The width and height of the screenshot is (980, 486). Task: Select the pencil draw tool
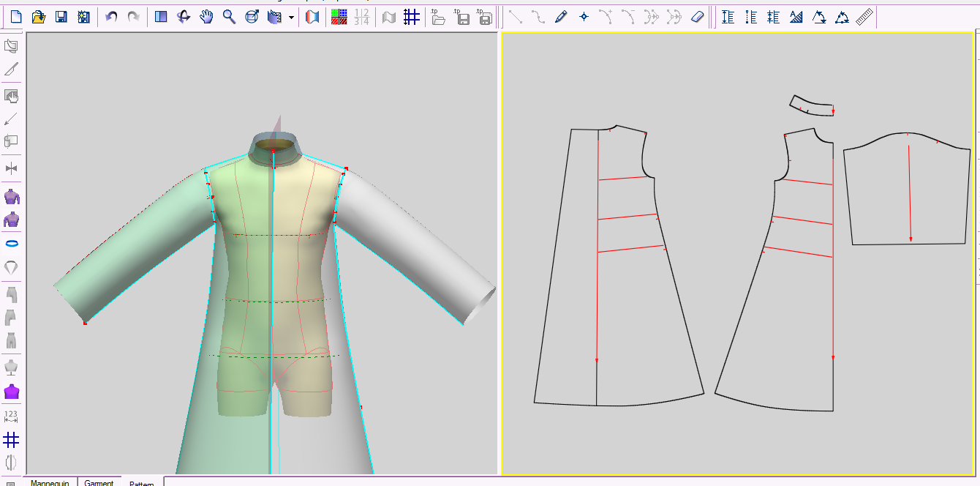(561, 17)
